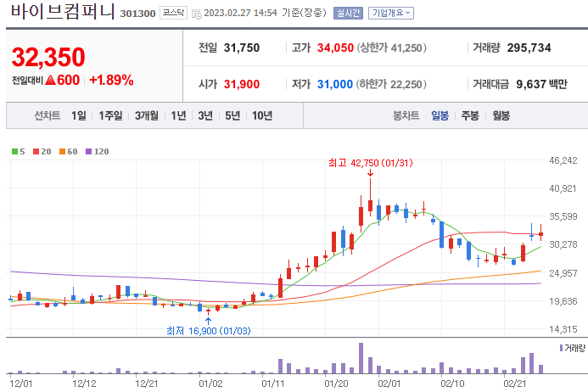Click the 상한가 41,250 text
The height and width of the screenshot is (392, 588).
391,48
